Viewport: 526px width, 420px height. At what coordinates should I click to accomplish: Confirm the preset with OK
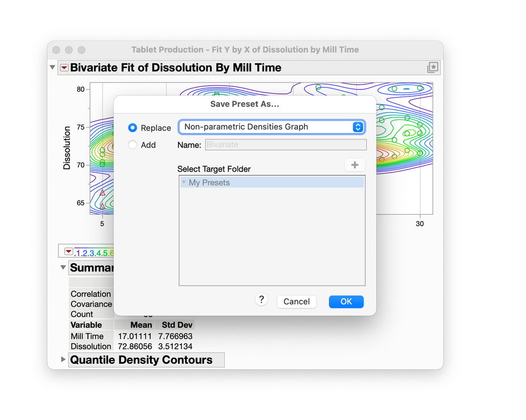(346, 301)
